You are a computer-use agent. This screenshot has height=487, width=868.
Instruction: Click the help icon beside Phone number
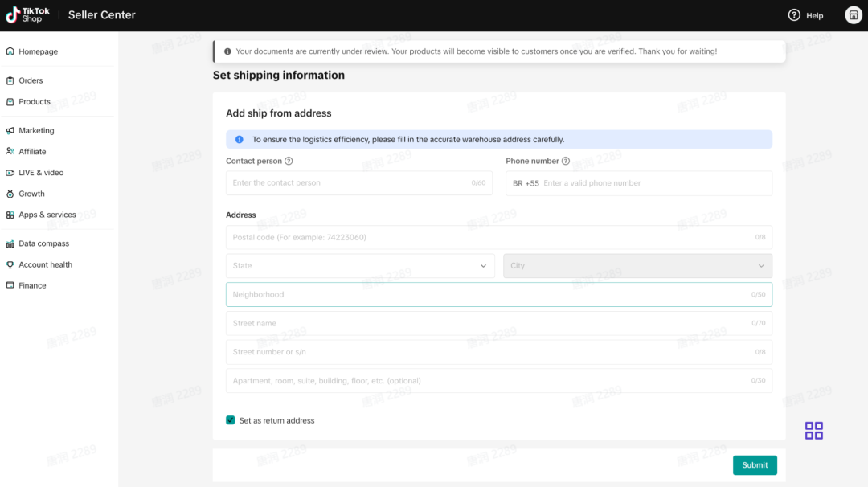click(x=566, y=162)
